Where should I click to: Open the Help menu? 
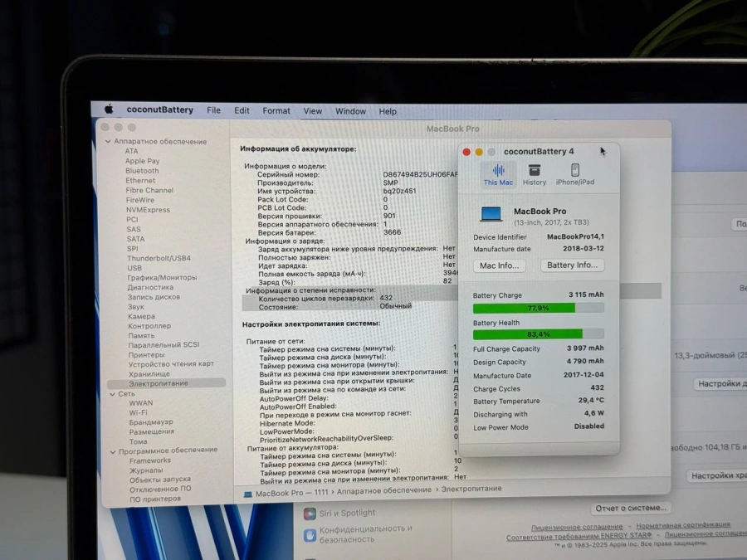pyautogui.click(x=388, y=111)
